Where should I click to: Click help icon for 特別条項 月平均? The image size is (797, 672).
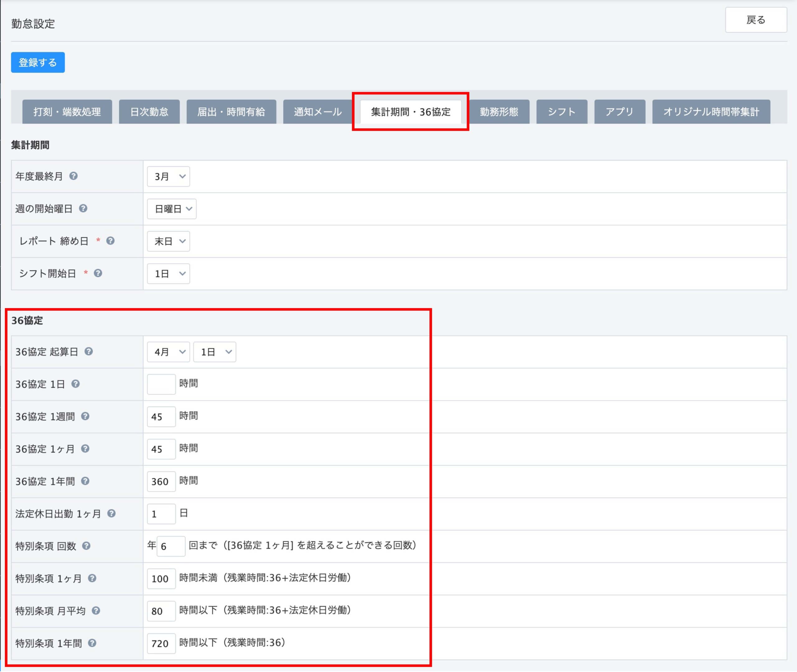click(96, 610)
